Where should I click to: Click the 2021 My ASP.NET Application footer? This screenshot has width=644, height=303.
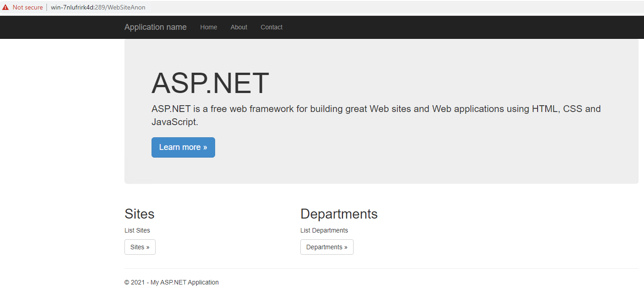[x=171, y=282]
